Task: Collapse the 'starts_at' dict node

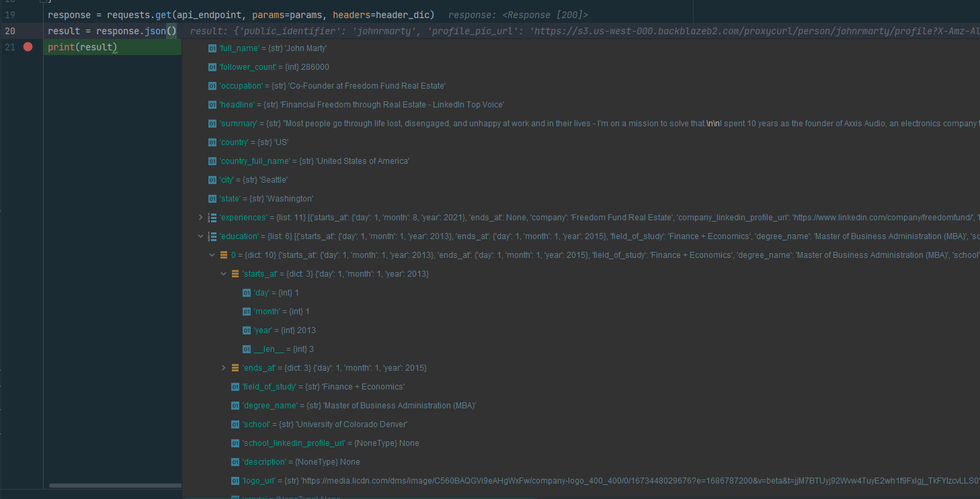Action: tap(224, 274)
